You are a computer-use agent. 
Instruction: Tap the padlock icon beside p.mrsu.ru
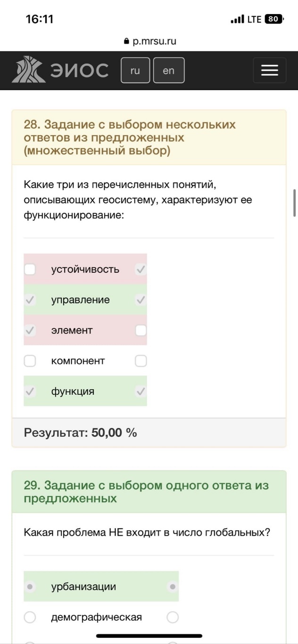coord(126,41)
